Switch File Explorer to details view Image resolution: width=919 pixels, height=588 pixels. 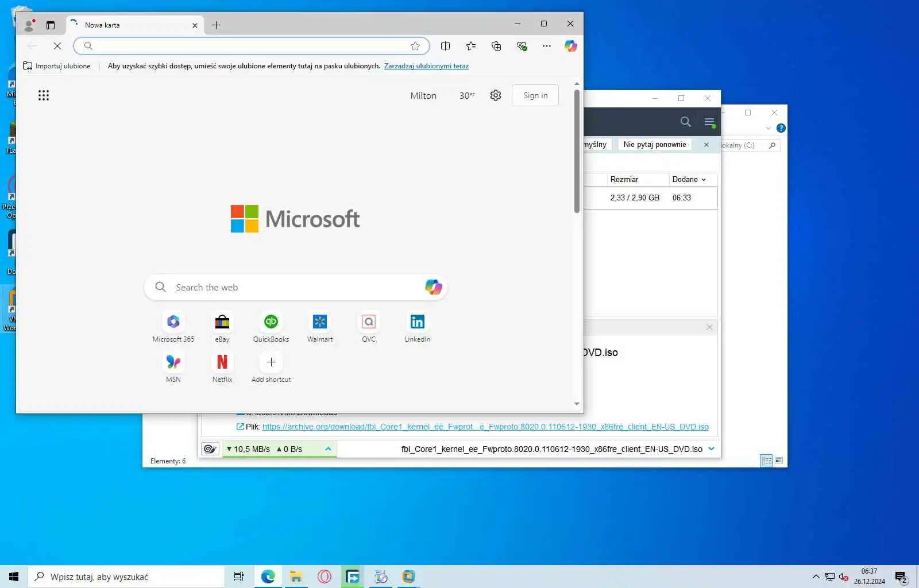click(x=766, y=461)
